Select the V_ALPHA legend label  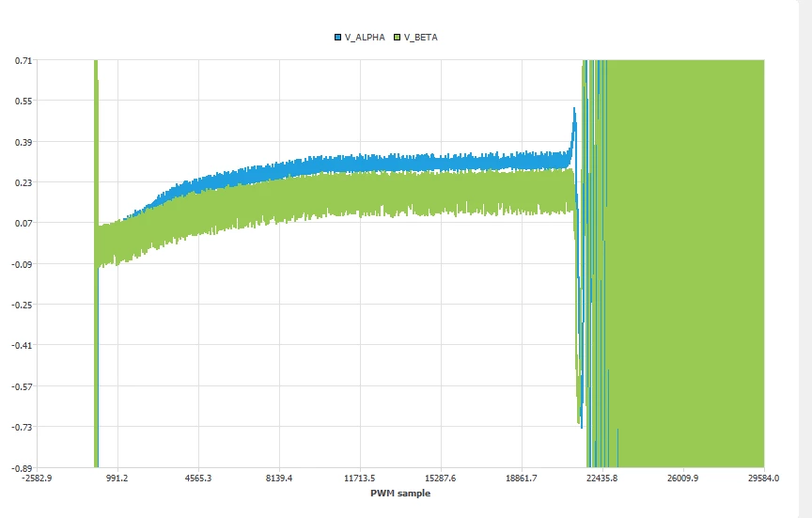coord(365,38)
